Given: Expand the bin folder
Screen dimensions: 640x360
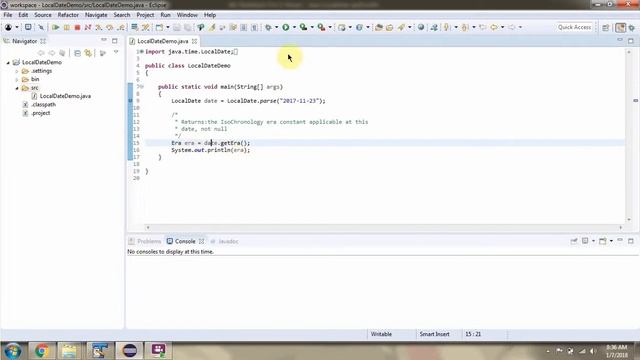Looking at the screenshot, I should tap(17, 80).
